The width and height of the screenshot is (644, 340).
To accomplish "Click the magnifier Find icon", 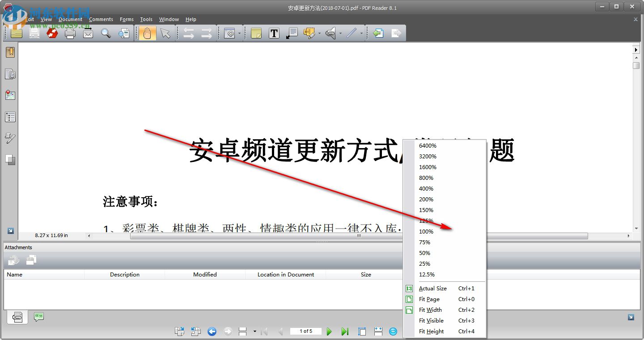I will coord(106,33).
